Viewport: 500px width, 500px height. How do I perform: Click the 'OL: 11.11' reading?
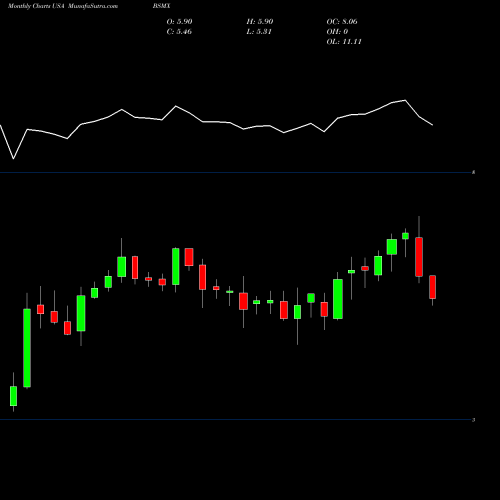(344, 41)
